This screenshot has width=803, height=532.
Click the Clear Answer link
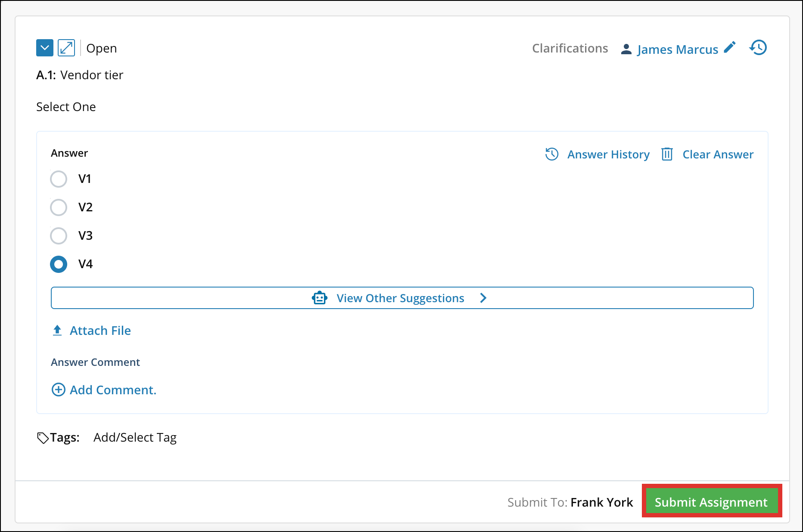718,154
